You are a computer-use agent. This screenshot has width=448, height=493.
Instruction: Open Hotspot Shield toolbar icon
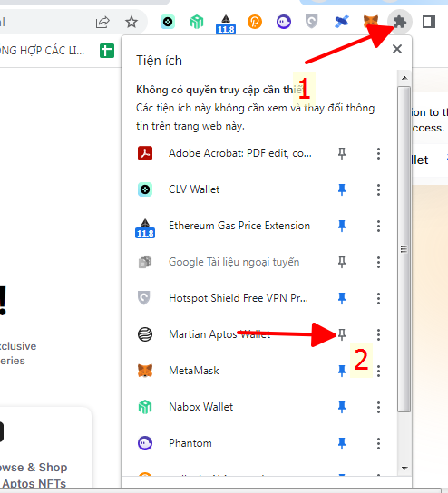(x=311, y=22)
